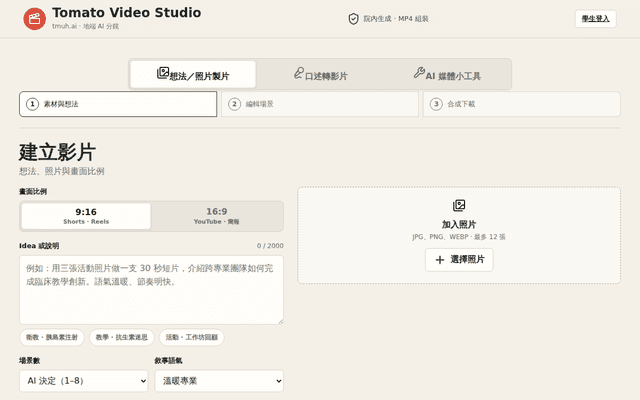Click the 0 / 2000 character counter

pyautogui.click(x=270, y=246)
